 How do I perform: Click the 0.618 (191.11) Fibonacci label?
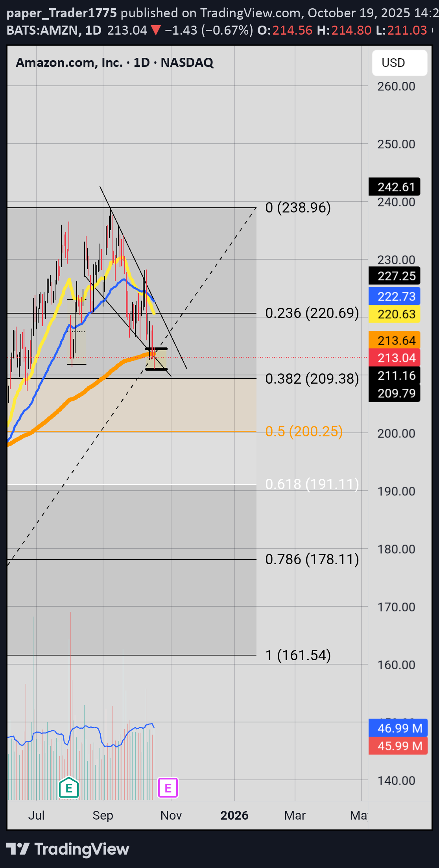(x=312, y=484)
